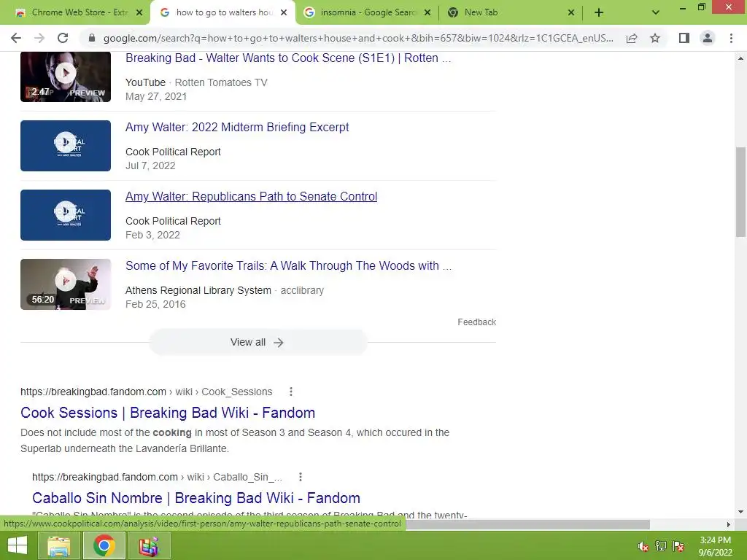Click the URL address bar
This screenshot has height=560, width=747.
click(358, 38)
